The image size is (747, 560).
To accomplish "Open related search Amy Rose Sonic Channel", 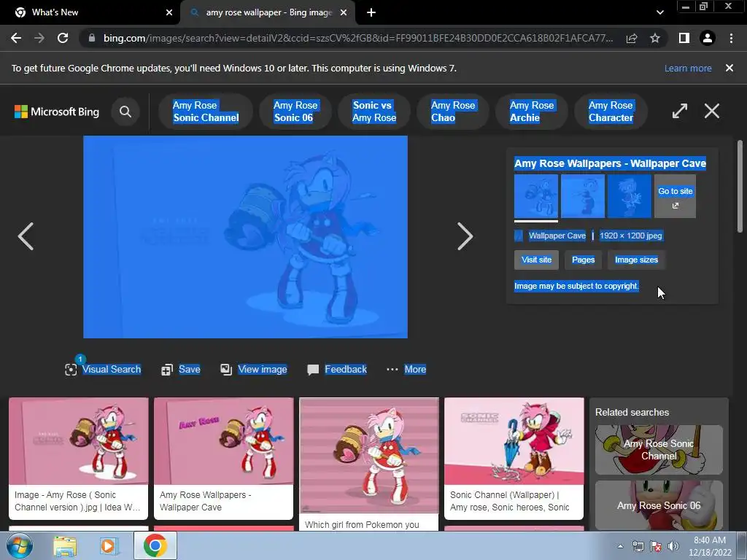I will [659, 449].
